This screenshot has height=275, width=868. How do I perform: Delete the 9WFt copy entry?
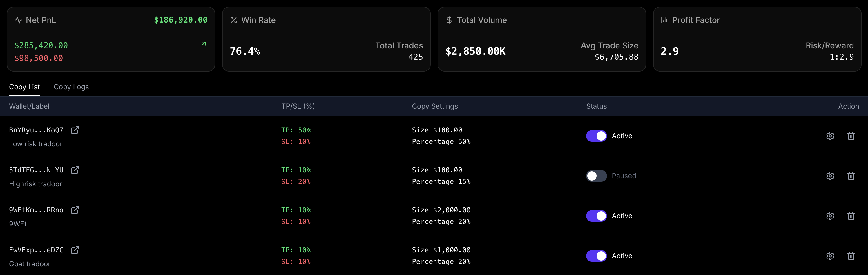point(851,216)
